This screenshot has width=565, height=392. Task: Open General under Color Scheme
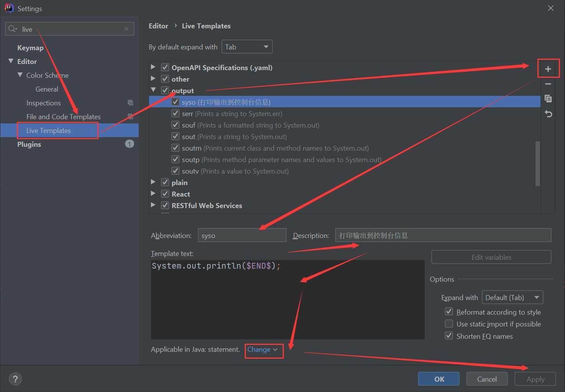point(47,89)
